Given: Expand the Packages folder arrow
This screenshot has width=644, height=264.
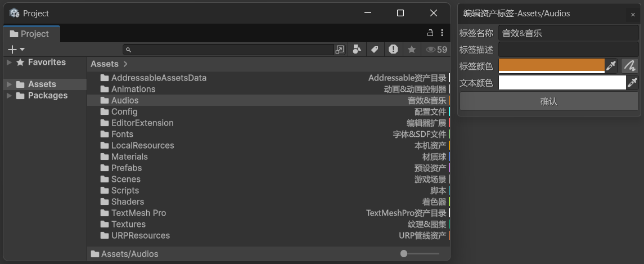Looking at the screenshot, I should [x=9, y=96].
